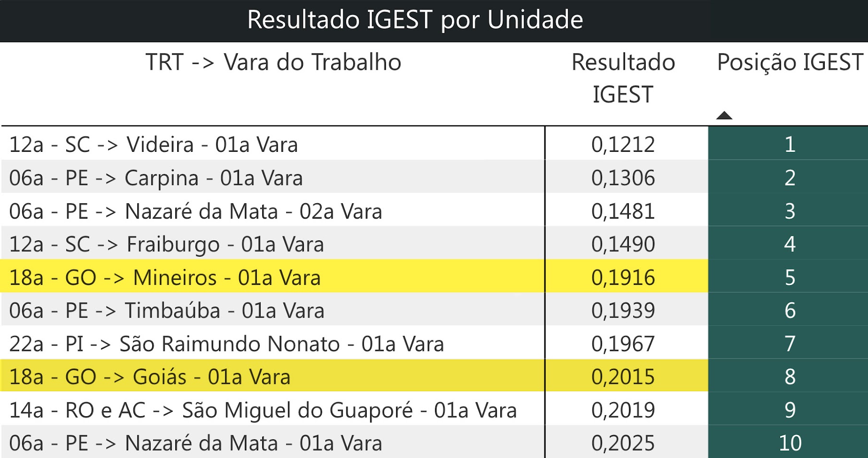Screen dimensions: 868x458
Task: Sort by the Resultado IGEST column header
Action: point(623,78)
